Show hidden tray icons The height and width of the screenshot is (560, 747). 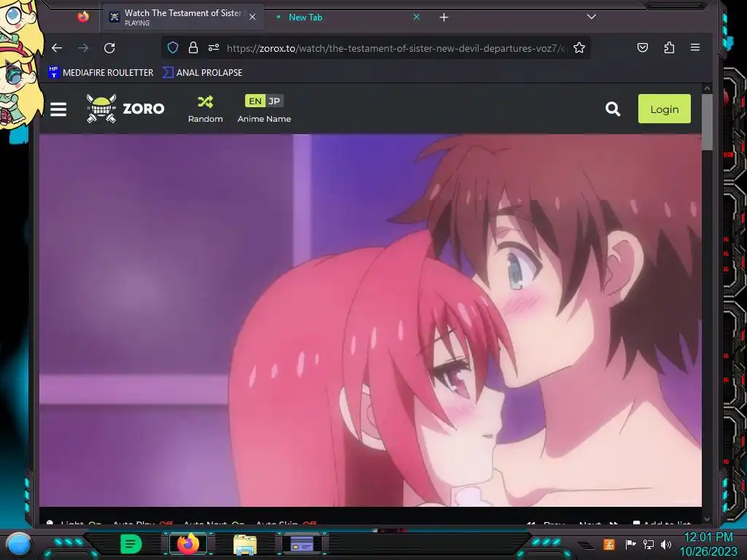(586, 545)
